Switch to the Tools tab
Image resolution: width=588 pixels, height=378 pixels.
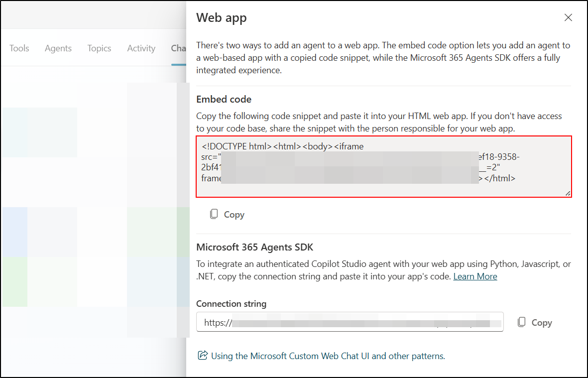click(19, 48)
